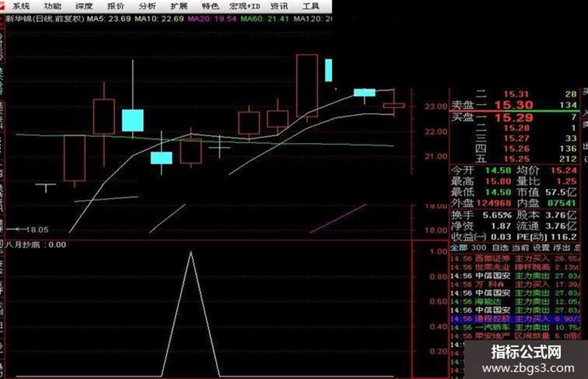Click the 18.05 low price marker

(x=37, y=230)
